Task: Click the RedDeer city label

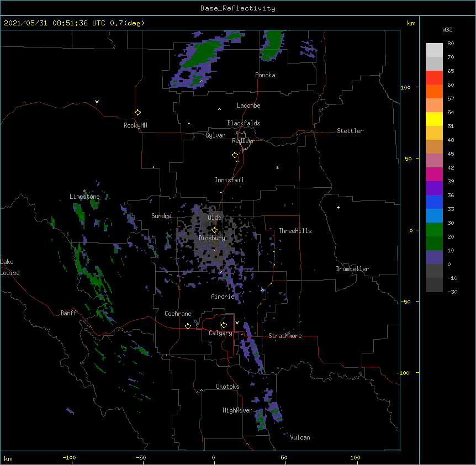Action: [x=243, y=141]
